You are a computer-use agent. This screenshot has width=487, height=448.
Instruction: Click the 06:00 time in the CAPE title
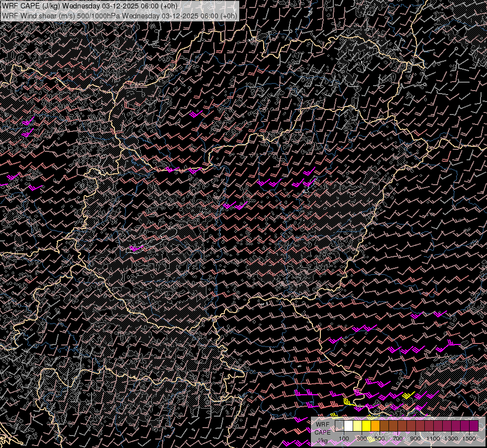pos(151,5)
